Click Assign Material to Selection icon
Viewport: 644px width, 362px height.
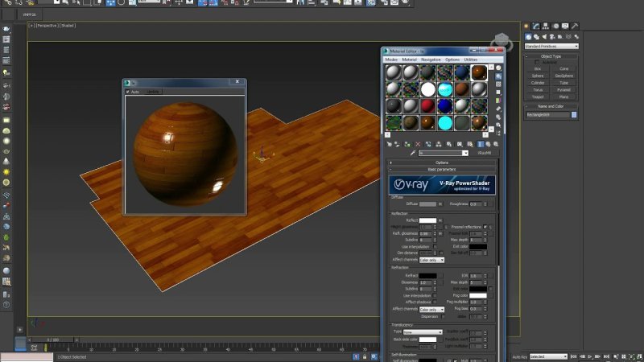pos(407,144)
